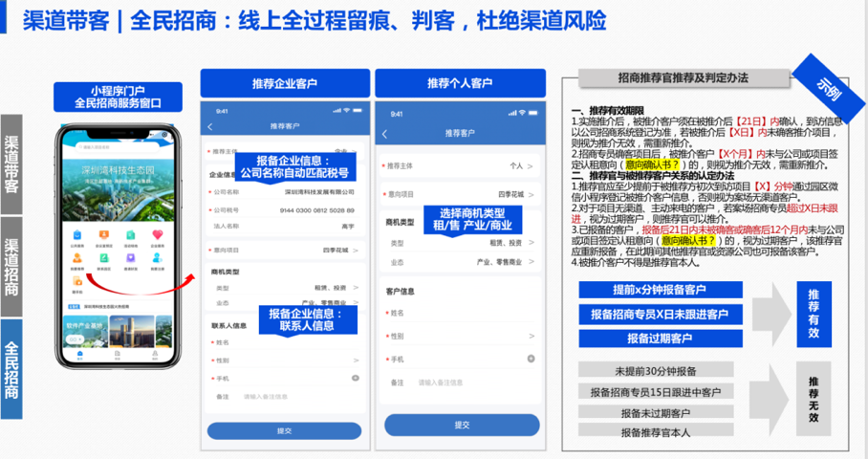
Task: Expand 业态 selector in personal customer form
Action: 530,261
